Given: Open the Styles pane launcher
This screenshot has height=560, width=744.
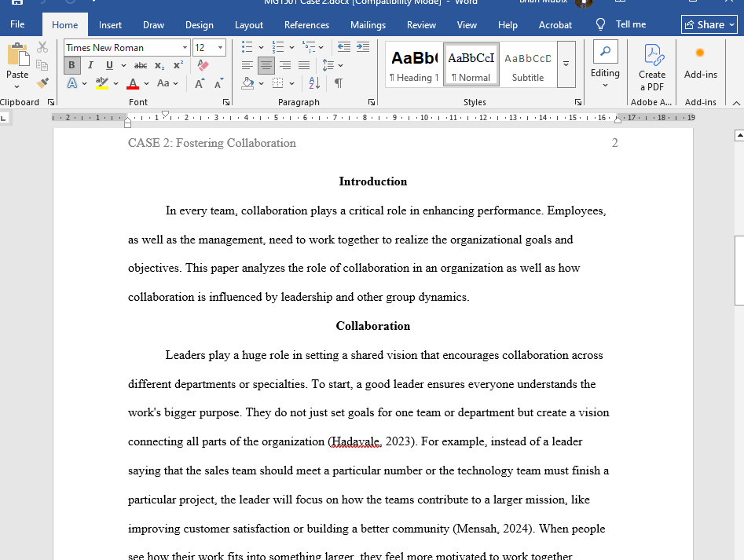Looking at the screenshot, I should click(x=578, y=102).
